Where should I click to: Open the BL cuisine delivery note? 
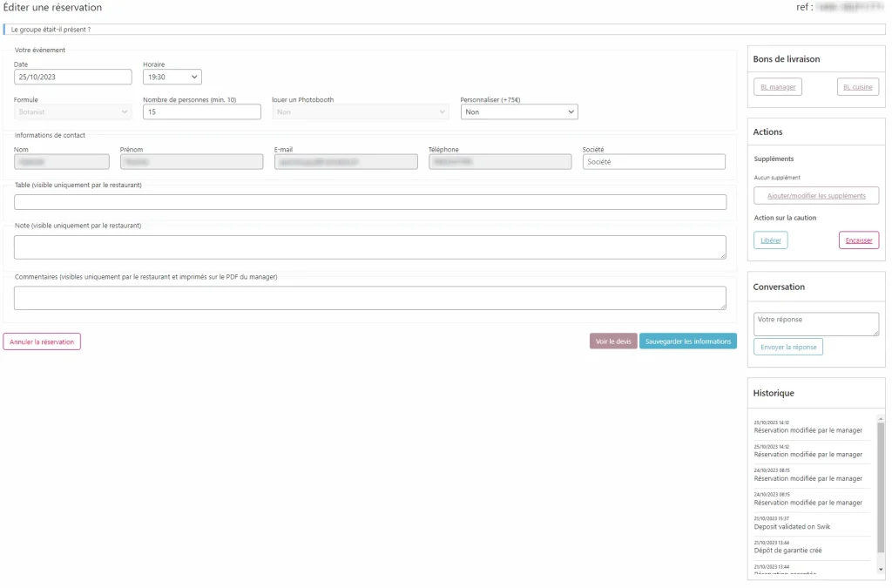[x=858, y=87]
